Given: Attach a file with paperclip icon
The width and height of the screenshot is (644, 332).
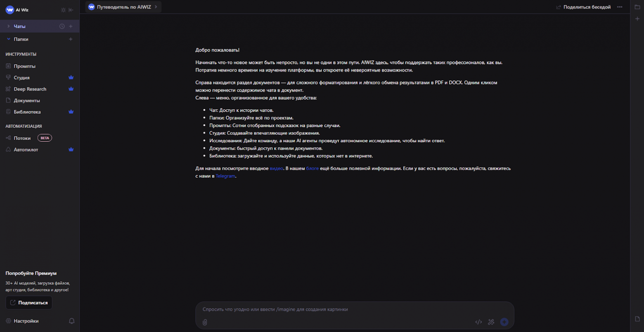Looking at the screenshot, I should (x=205, y=322).
